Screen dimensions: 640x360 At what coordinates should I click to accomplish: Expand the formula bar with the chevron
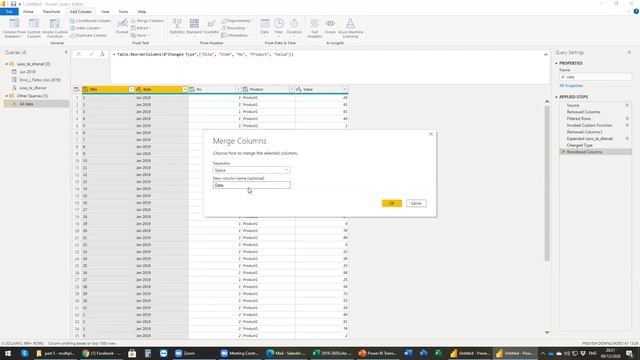[x=546, y=54]
